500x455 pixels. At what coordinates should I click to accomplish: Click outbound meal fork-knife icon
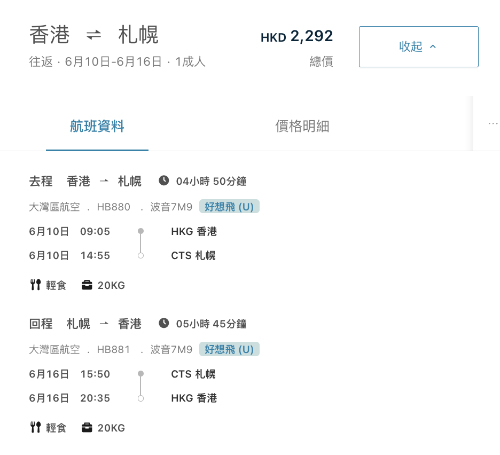35,285
